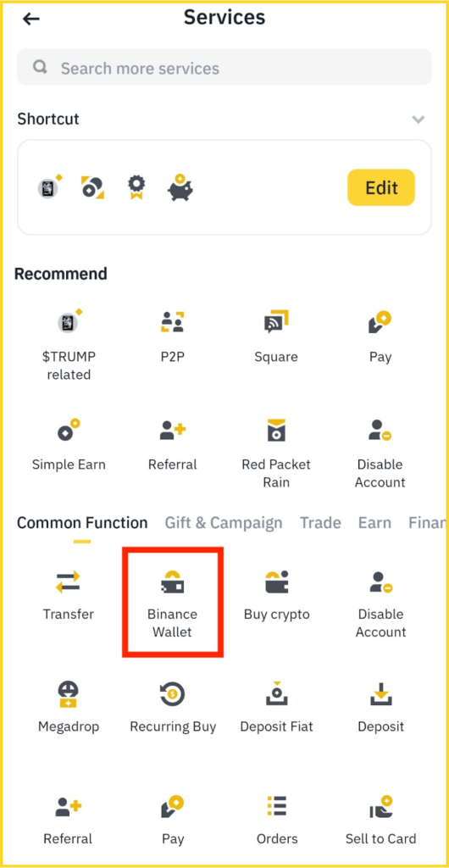Switch to the Trade tab
The height and width of the screenshot is (868, 449).
[321, 522]
